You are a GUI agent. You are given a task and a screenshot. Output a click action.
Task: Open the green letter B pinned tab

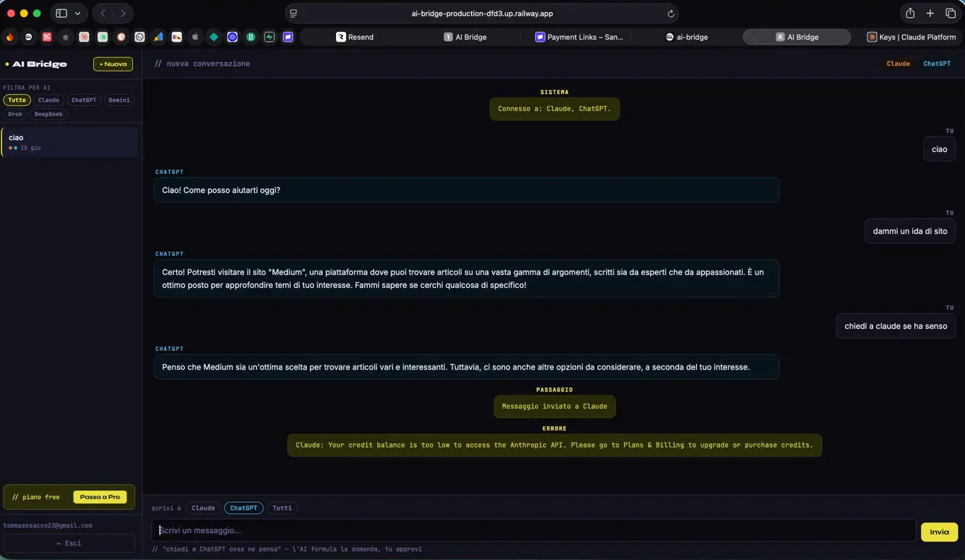(250, 37)
